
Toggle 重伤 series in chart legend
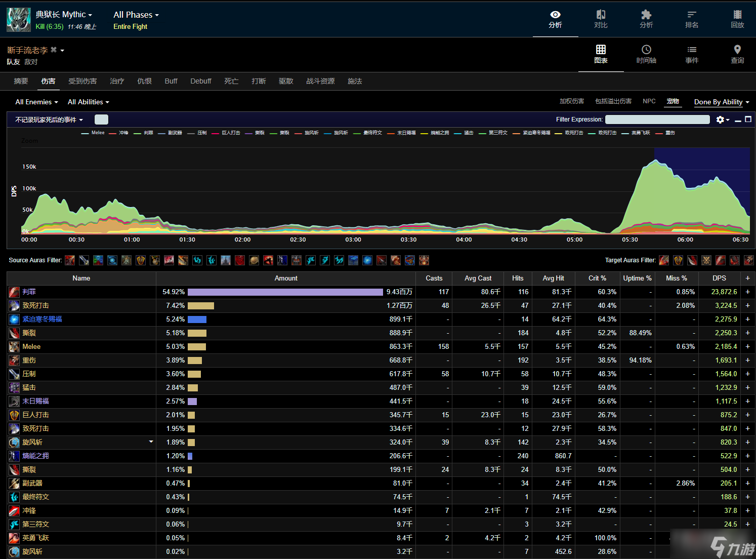coord(665,133)
